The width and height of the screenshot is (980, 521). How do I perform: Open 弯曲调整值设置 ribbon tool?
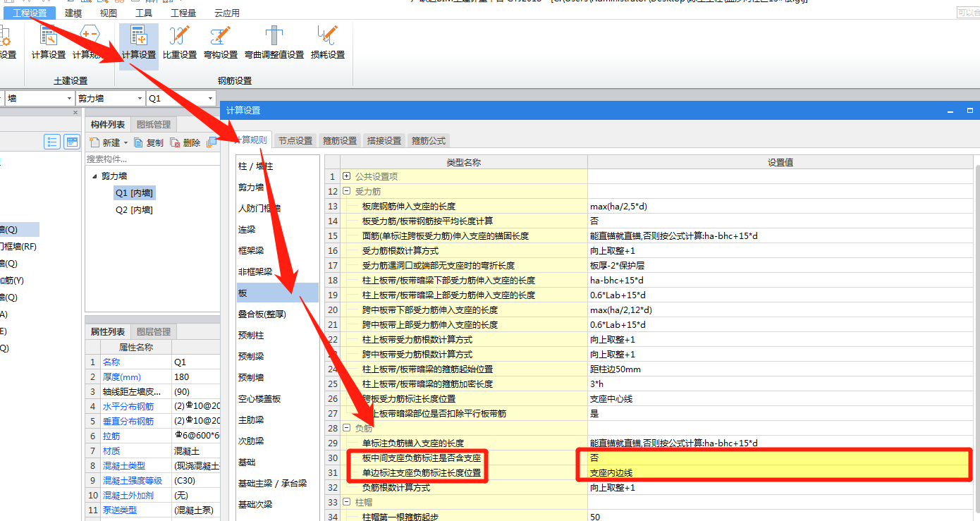pyautogui.click(x=274, y=43)
